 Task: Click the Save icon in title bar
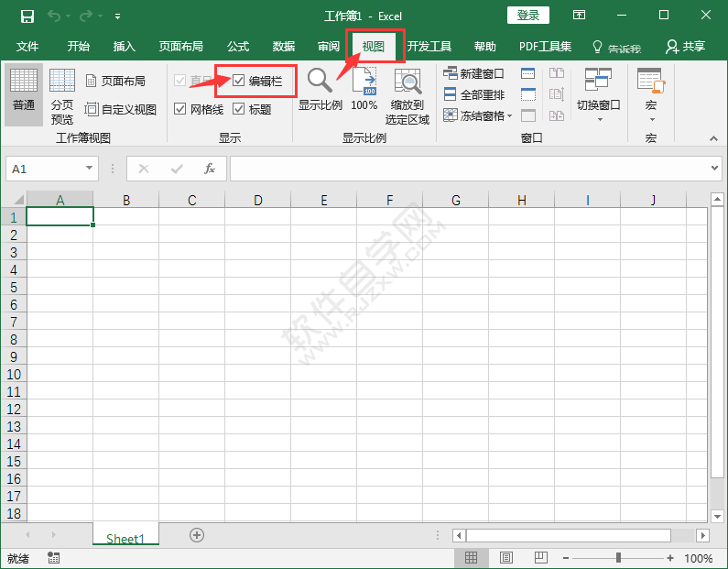click(27, 16)
